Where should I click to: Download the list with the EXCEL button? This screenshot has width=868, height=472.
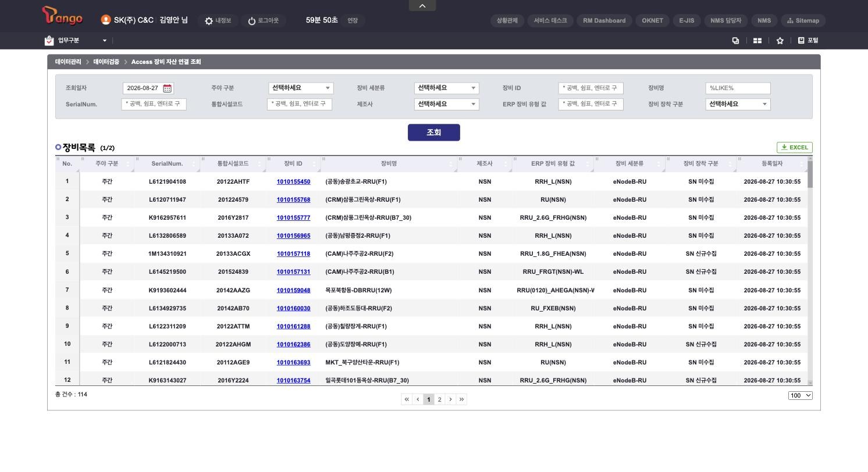[x=795, y=148]
